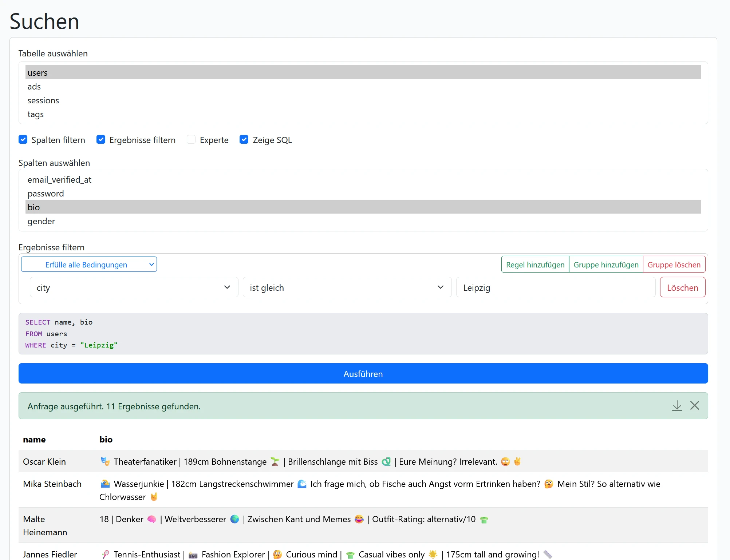
Task: Run the query with Ausführen
Action: point(363,374)
